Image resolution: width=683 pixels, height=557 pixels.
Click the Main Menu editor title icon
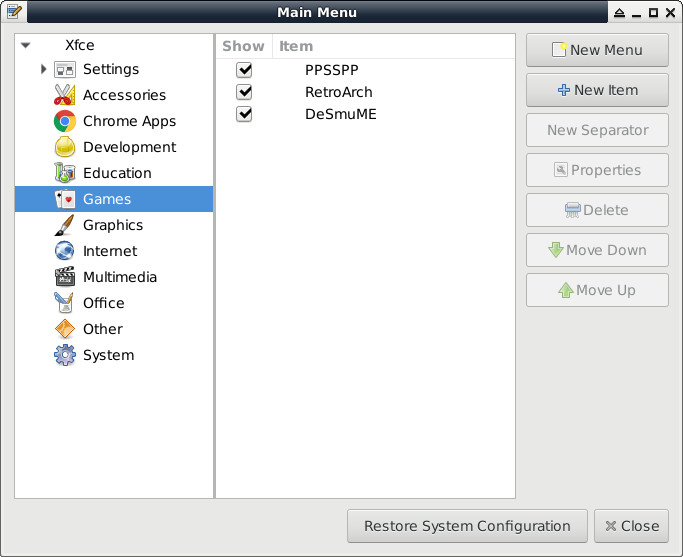tap(14, 11)
